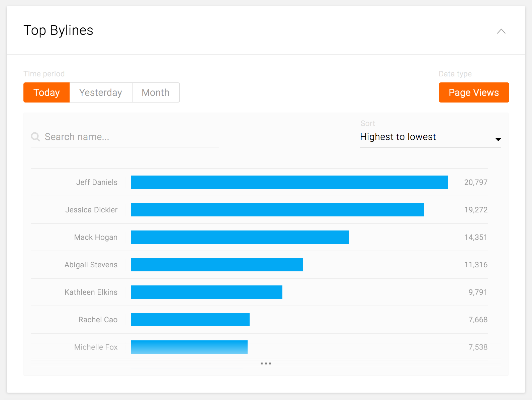Switch to Yesterday time period
This screenshot has height=400, width=532.
101,92
